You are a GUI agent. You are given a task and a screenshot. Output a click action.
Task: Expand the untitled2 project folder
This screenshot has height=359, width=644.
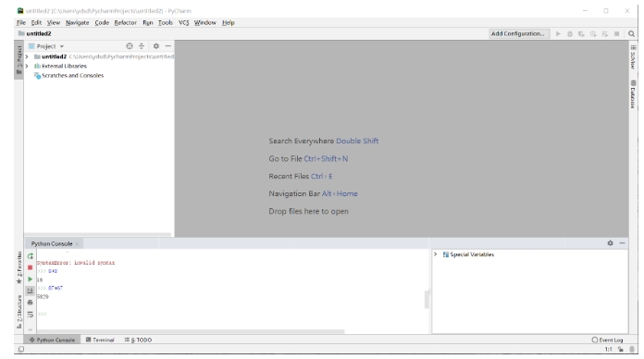pos(27,56)
